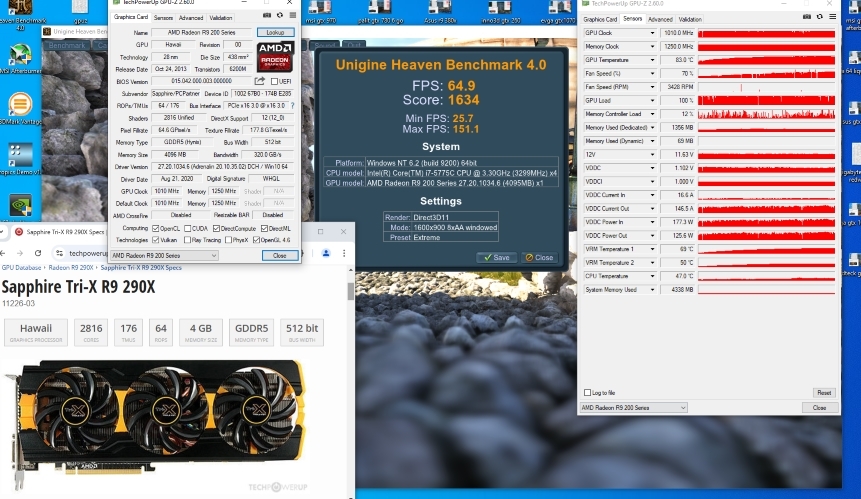Open the msi gtx 970 desktop file
The image size is (861, 499).
pyautogui.click(x=320, y=13)
